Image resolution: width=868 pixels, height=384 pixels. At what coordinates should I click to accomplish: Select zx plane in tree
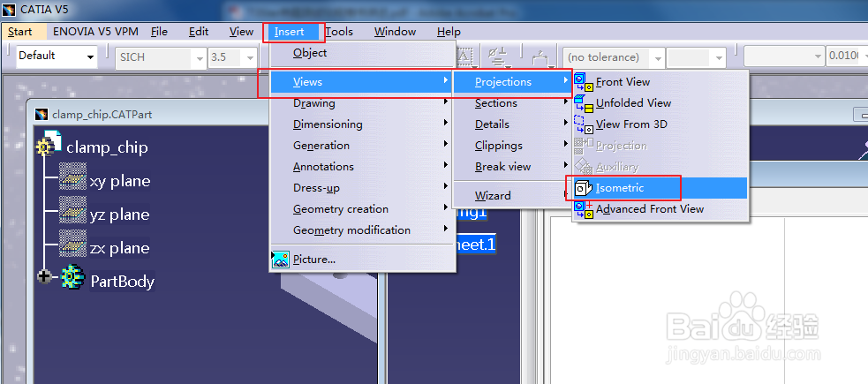point(120,248)
